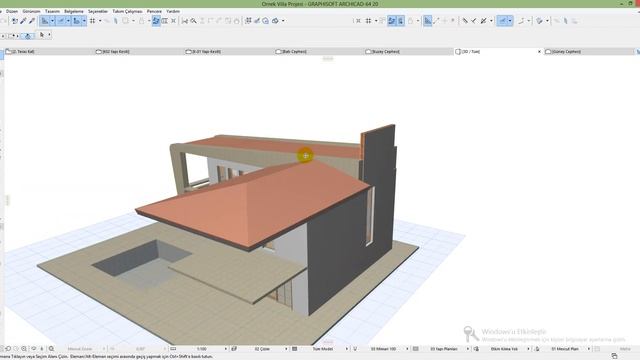The width and height of the screenshot is (640, 360).
Task: Open the dropdown arrow beside the Arrow tool
Action: [49, 36]
